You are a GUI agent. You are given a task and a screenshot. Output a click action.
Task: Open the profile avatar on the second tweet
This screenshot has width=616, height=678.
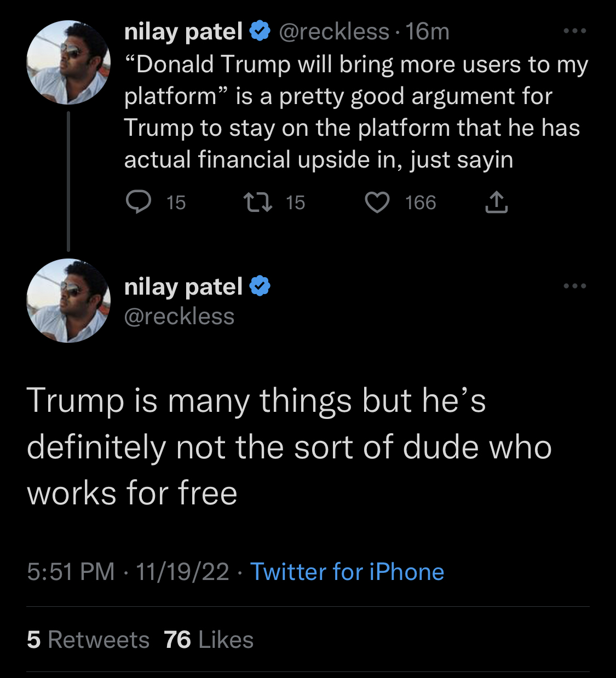click(x=68, y=301)
